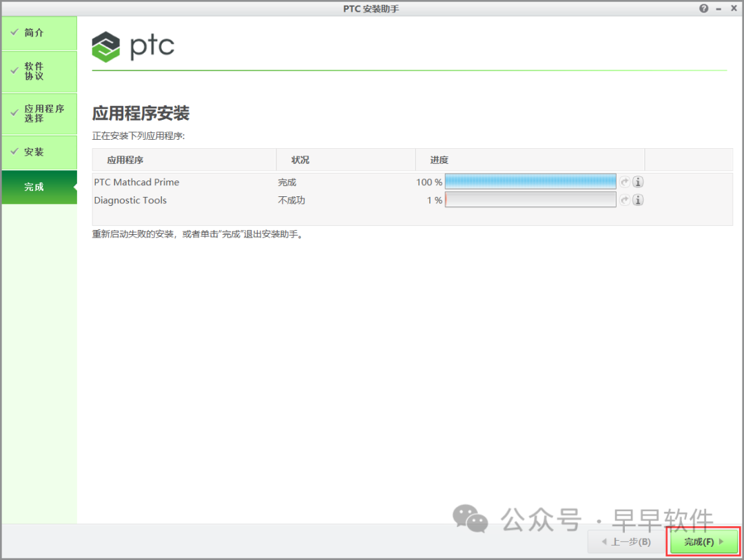Viewport: 744px width, 560px height.
Task: Go to the 简介 step in sidebar
Action: pos(39,33)
